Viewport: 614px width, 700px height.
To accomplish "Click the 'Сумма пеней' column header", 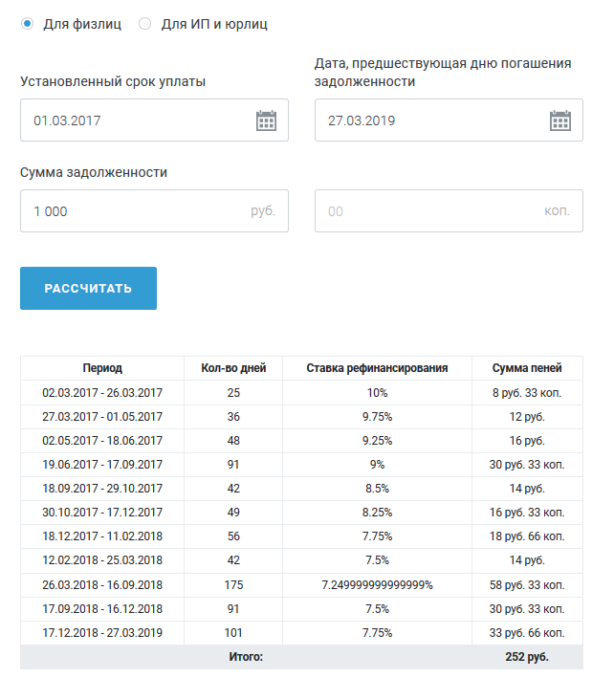I will pyautogui.click(x=527, y=368).
